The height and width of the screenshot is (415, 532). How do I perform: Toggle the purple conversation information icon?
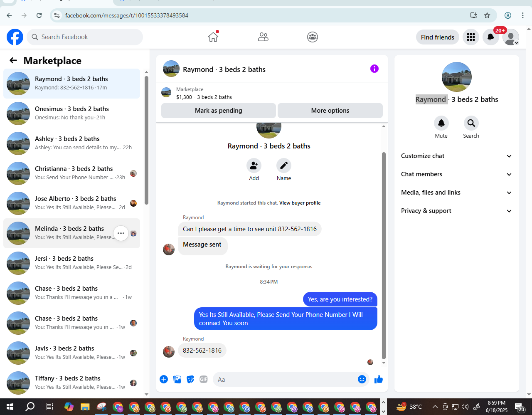(x=374, y=69)
